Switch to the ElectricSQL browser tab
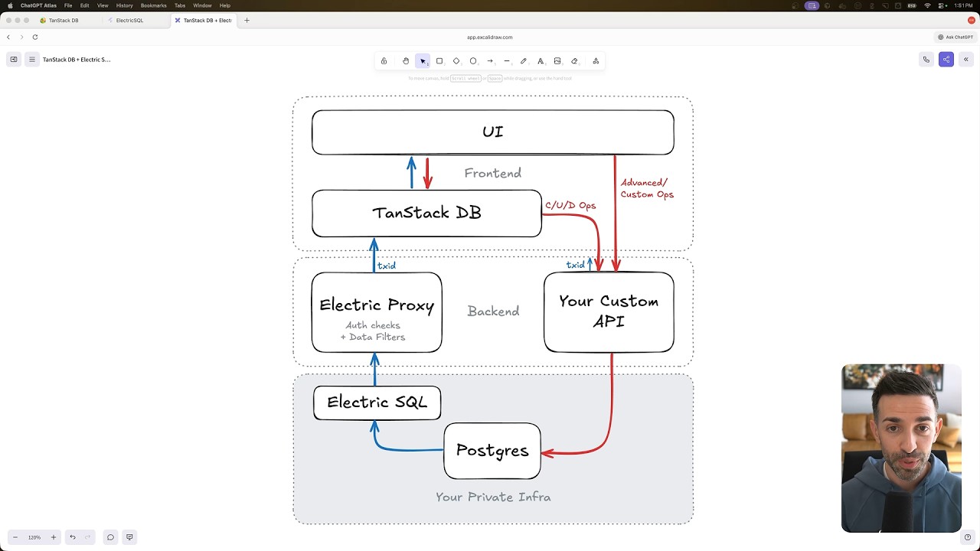The width and height of the screenshot is (980, 551). [x=130, y=21]
